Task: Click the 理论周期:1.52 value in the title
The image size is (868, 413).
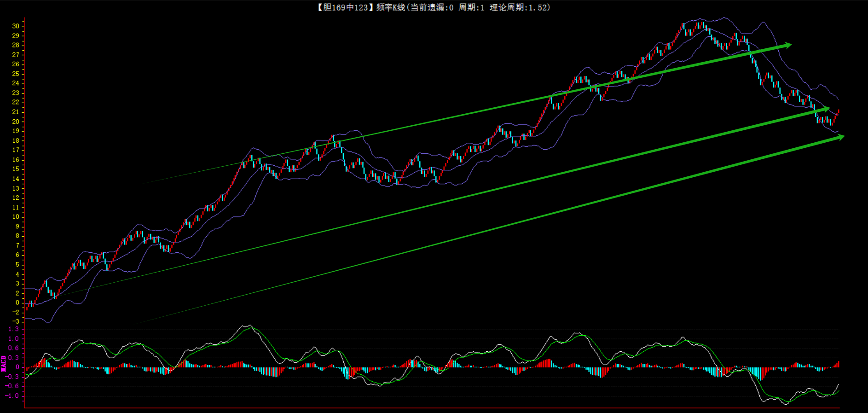Action: [519, 7]
